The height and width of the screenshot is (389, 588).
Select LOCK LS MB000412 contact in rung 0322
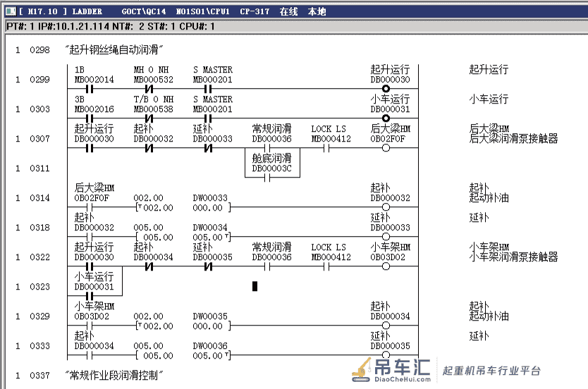tap(326, 266)
